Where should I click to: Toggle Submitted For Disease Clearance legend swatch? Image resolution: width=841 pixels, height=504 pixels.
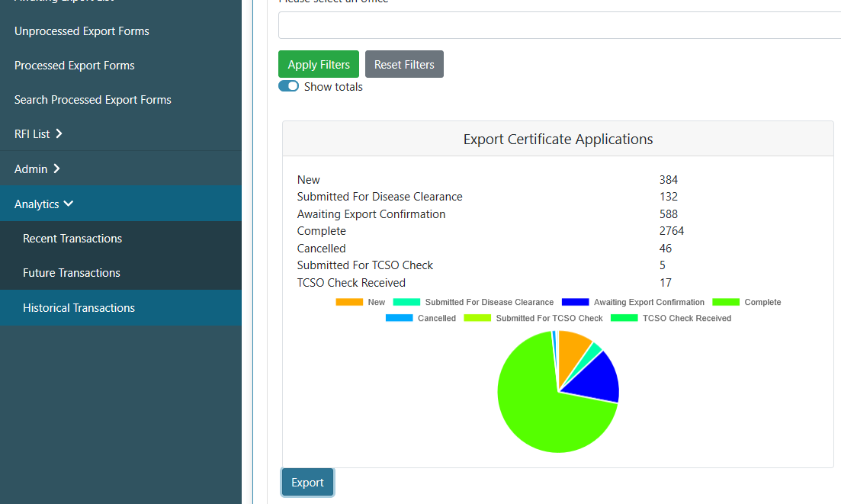406,302
